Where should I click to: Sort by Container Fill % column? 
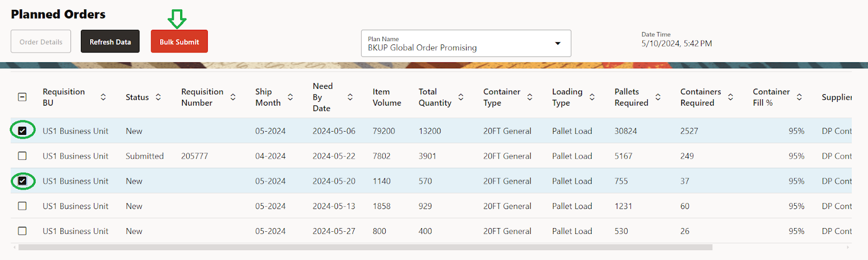click(799, 97)
